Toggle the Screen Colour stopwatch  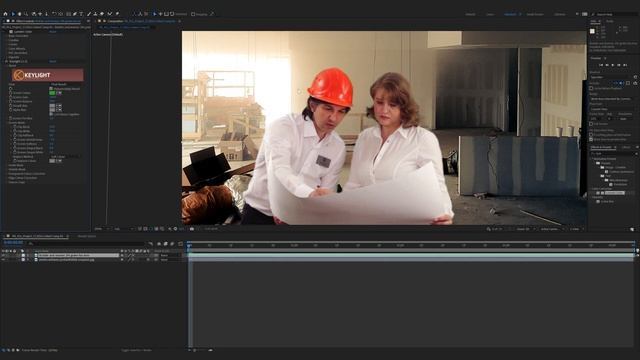(x=11, y=93)
